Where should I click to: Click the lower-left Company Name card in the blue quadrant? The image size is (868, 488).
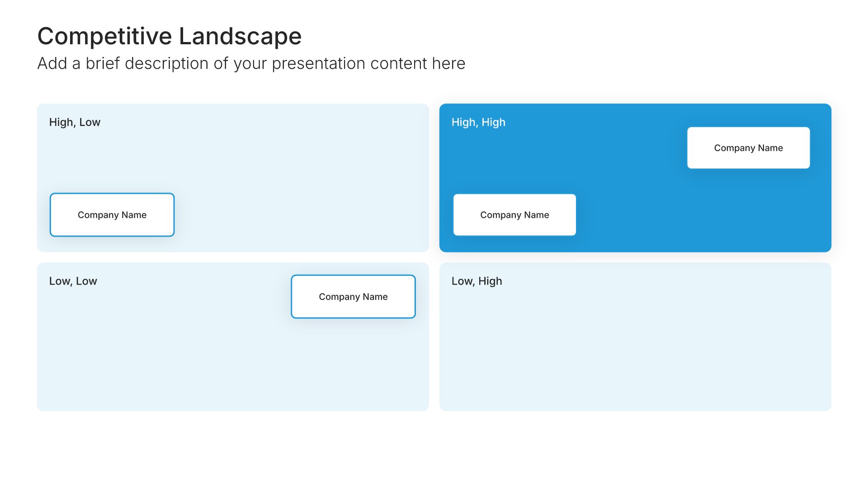514,215
